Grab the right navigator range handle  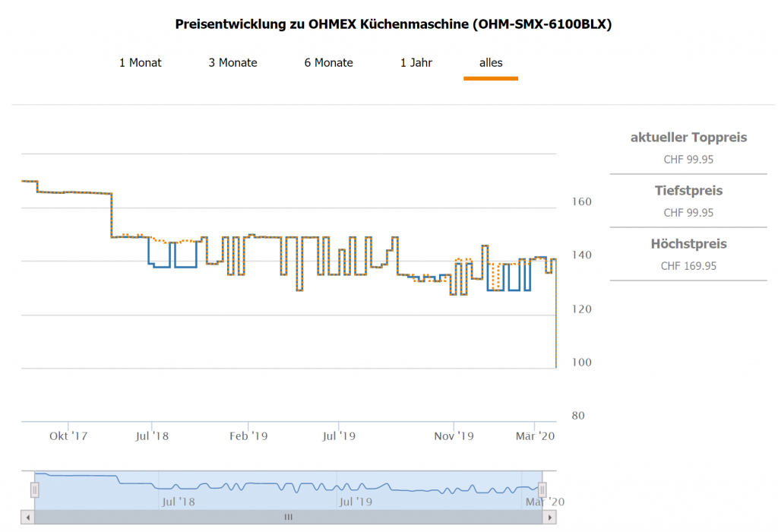tap(542, 489)
